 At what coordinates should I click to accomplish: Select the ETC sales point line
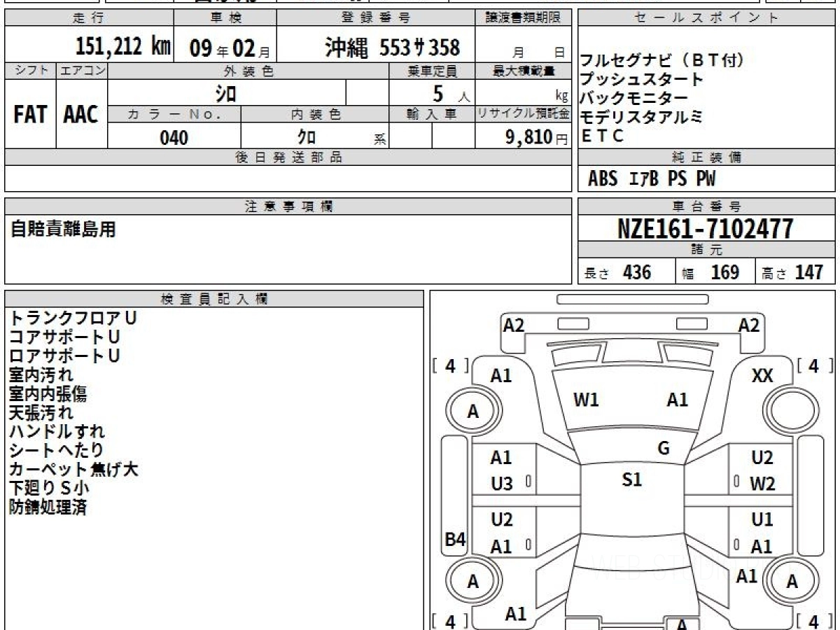tap(602, 136)
